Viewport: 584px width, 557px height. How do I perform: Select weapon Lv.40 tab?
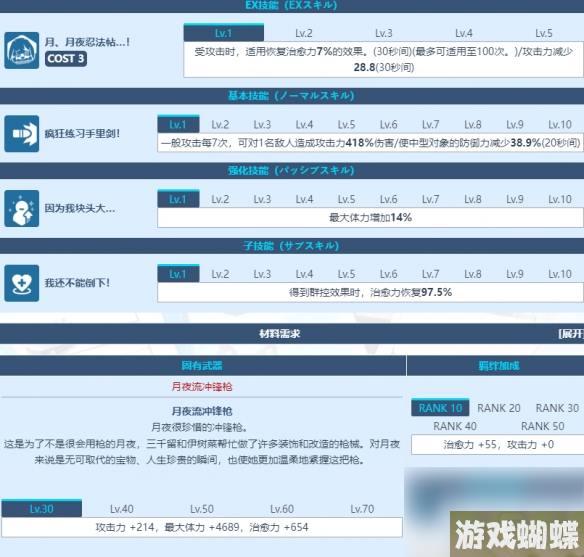coord(122,509)
